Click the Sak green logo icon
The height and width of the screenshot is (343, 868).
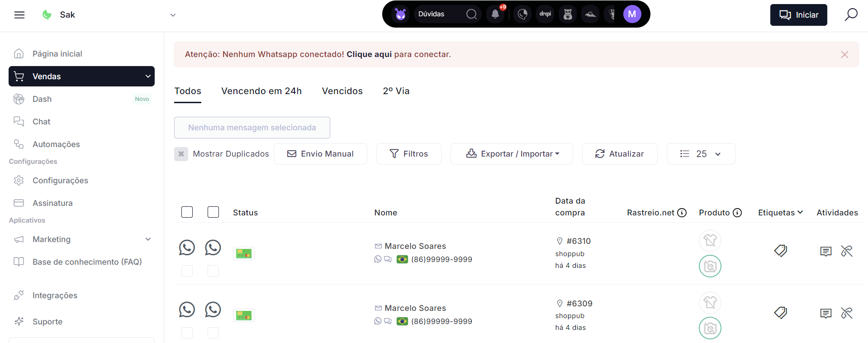[47, 15]
